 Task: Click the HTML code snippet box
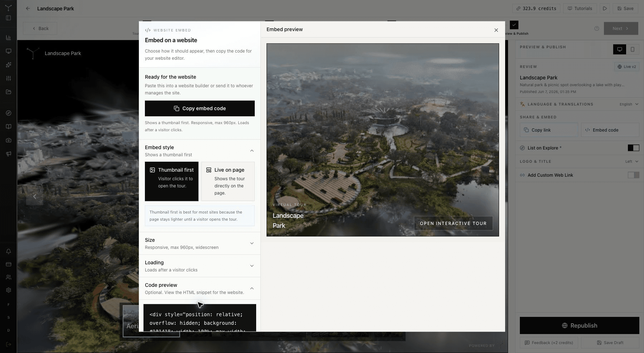point(200,318)
